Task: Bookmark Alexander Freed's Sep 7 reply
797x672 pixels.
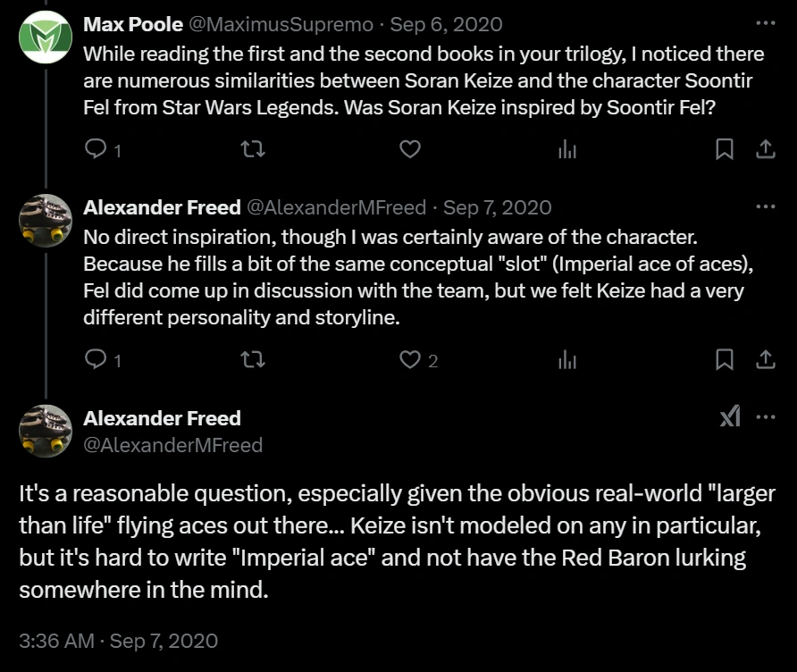Action: [725, 359]
